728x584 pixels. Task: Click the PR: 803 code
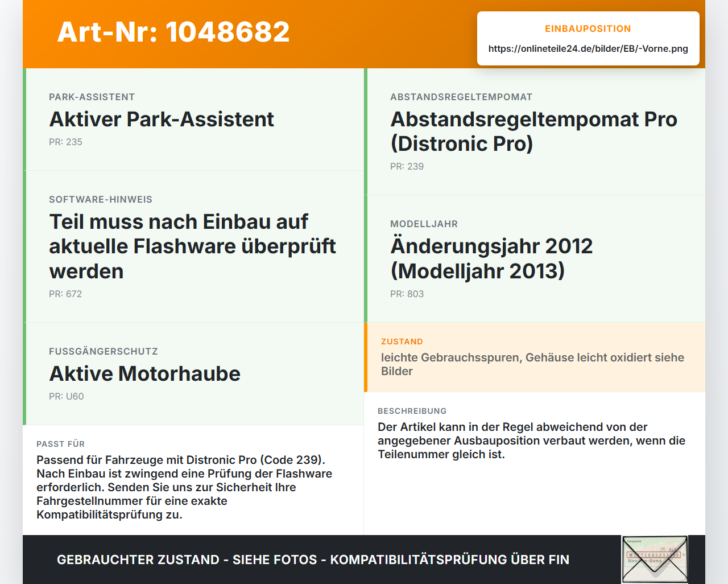407,294
